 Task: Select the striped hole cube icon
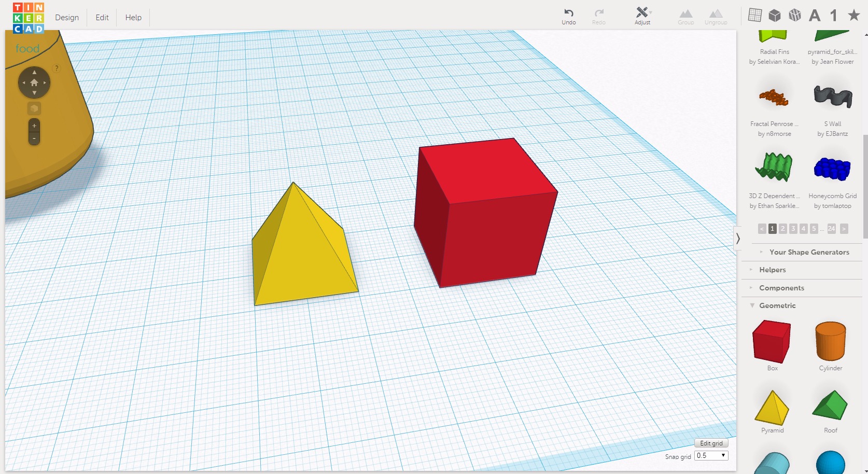tap(795, 16)
